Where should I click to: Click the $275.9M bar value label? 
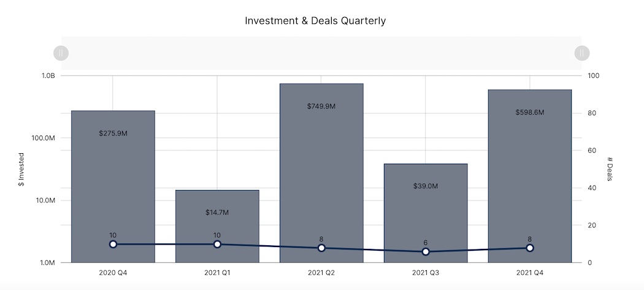click(113, 133)
